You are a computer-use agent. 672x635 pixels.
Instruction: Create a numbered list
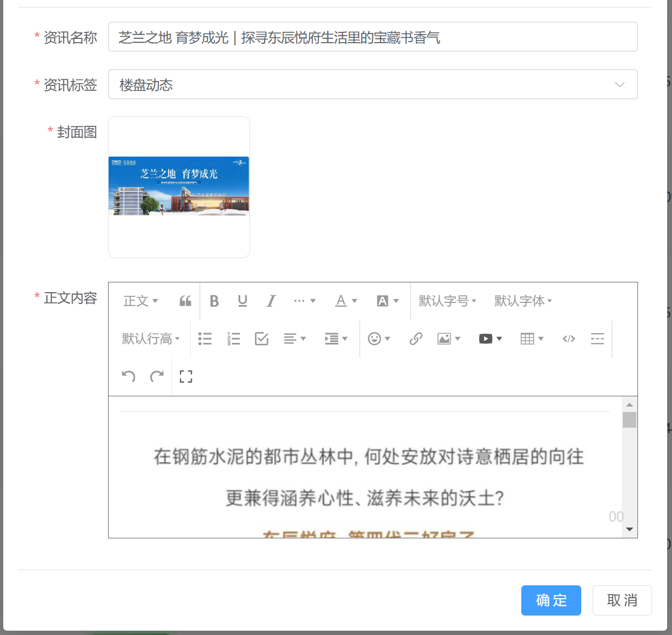click(x=233, y=339)
